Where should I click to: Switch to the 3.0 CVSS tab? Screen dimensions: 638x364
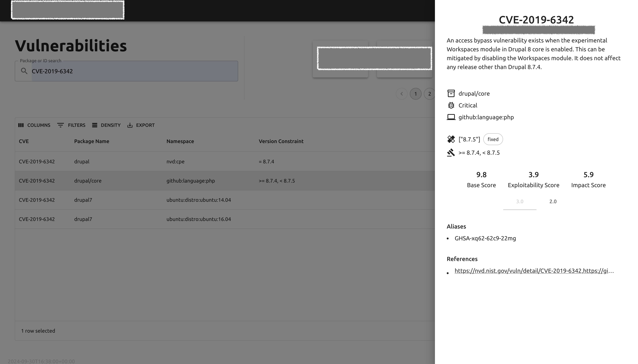(520, 202)
